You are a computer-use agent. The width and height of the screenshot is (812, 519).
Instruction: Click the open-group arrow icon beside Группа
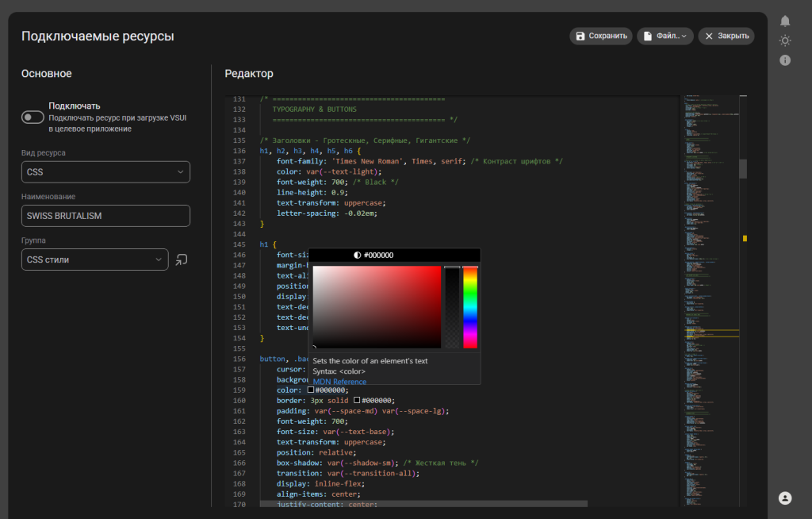coord(182,259)
